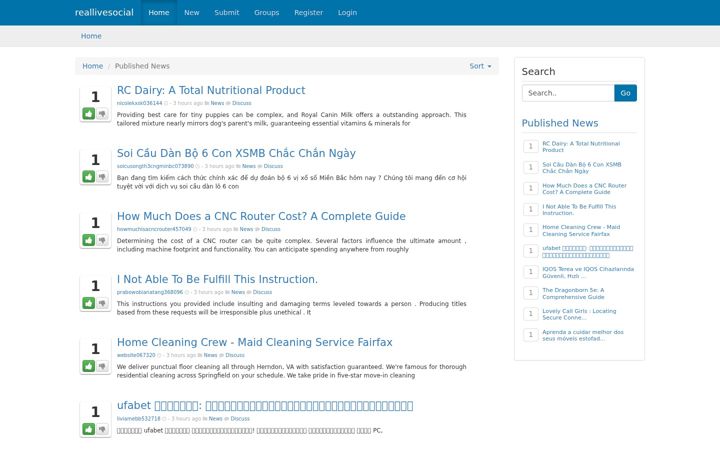720x450 pixels.
Task: Click vote count beside sidebar IQOS Terea item
Action: coord(530,272)
